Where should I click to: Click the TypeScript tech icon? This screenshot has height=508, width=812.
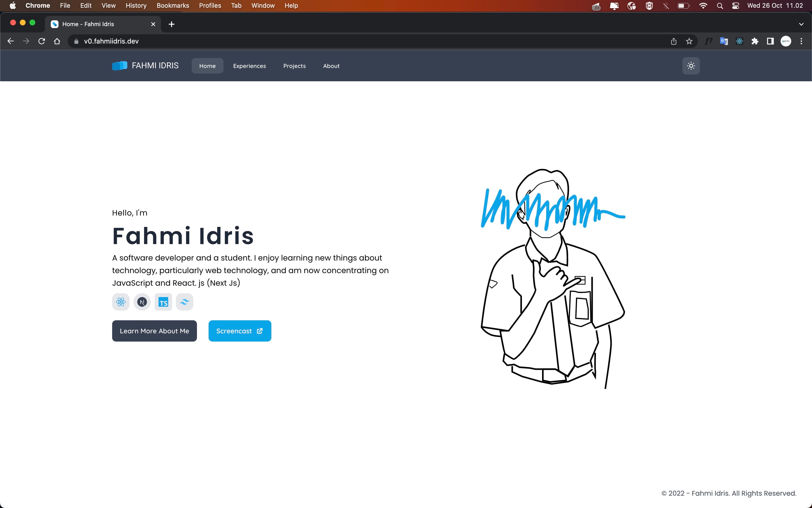pyautogui.click(x=163, y=302)
